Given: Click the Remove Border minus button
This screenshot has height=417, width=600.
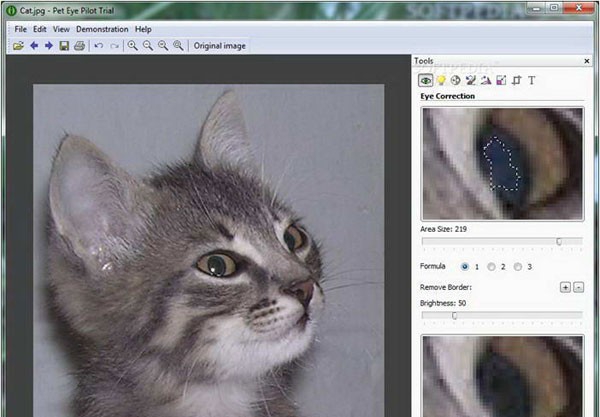Looking at the screenshot, I should click(579, 287).
